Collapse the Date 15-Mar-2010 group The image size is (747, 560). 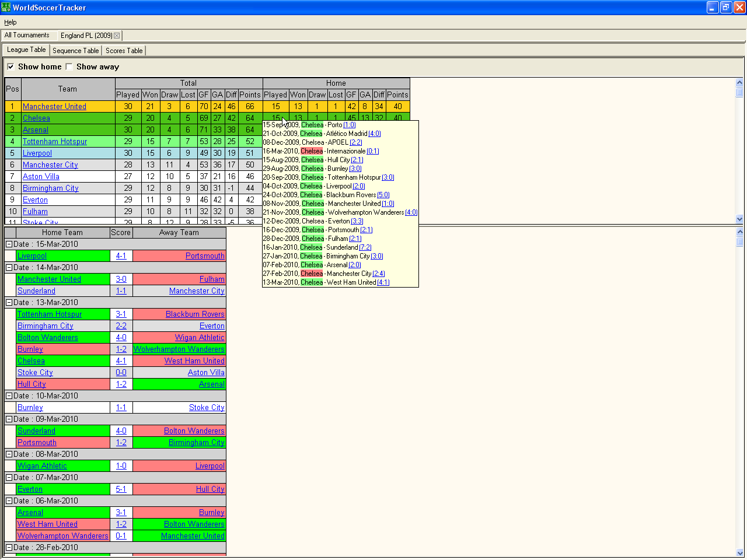(x=9, y=244)
